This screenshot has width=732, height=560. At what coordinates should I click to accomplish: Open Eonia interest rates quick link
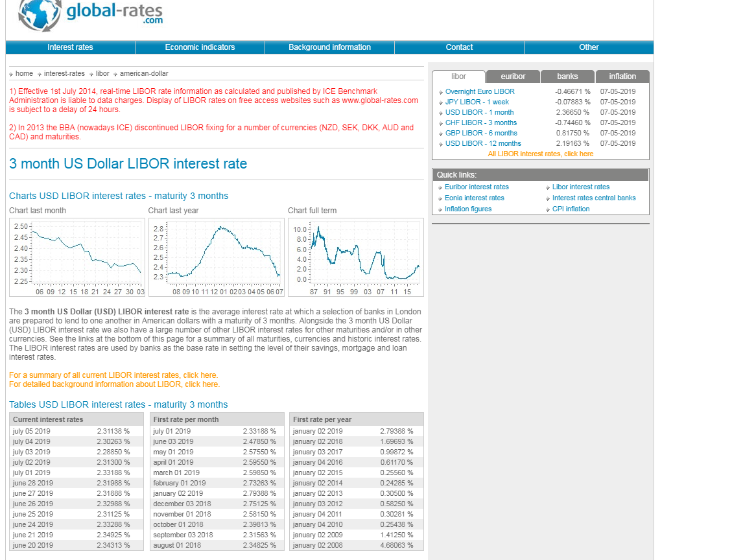[475, 198]
